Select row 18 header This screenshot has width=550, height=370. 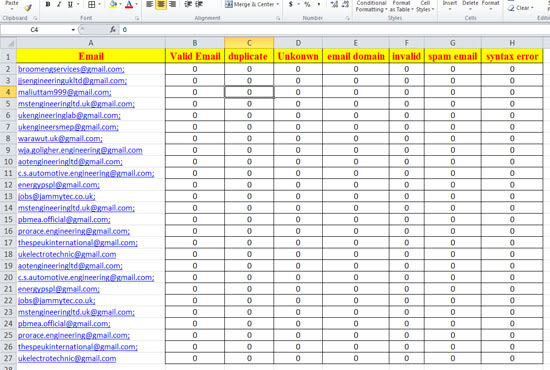click(8, 254)
